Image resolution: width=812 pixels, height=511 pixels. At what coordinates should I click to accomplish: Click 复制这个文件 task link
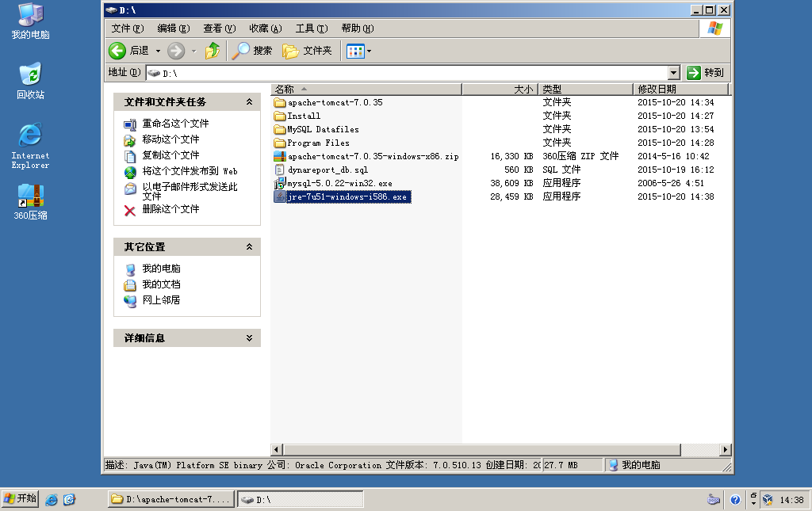(171, 155)
